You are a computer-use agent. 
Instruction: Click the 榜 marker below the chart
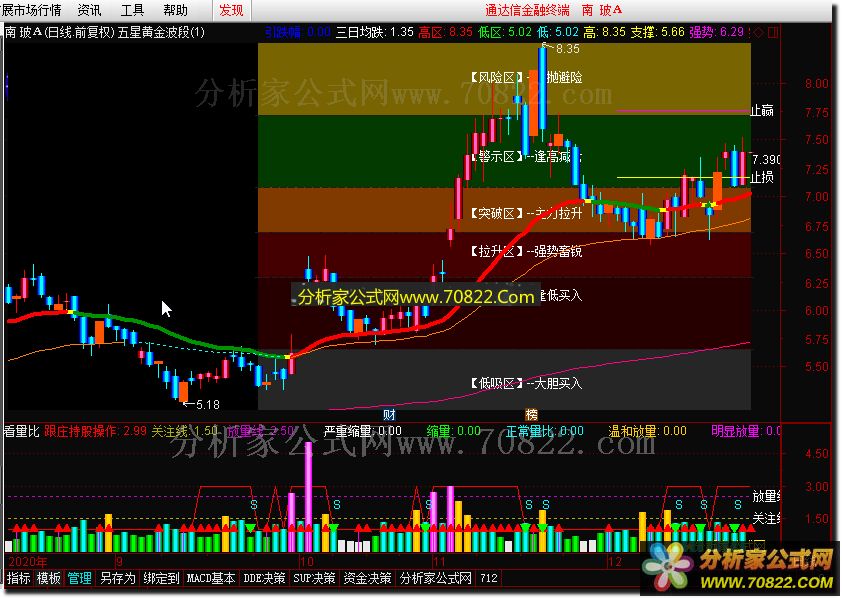531,414
